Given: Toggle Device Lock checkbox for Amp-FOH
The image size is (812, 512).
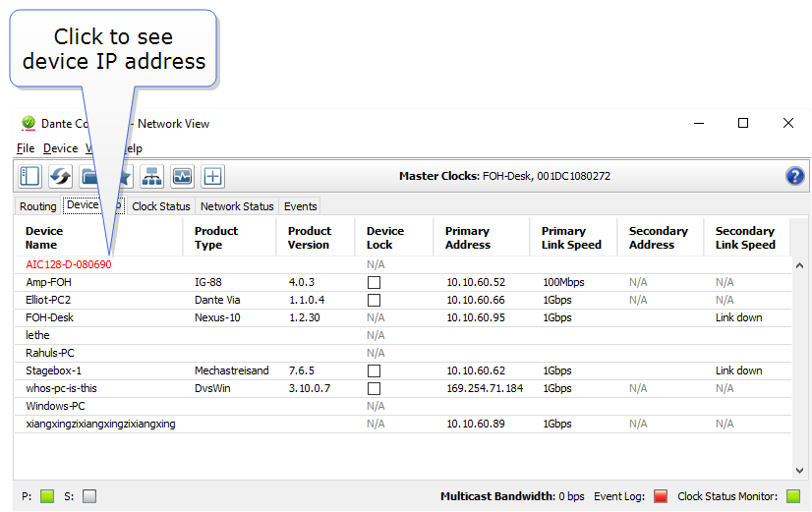Looking at the screenshot, I should point(374,282).
